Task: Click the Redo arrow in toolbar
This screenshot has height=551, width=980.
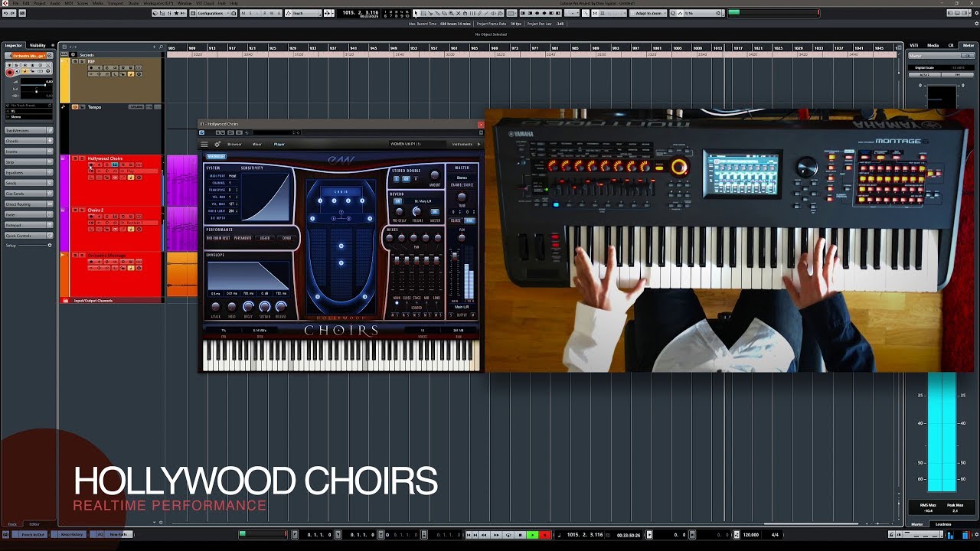Action: click(14, 13)
